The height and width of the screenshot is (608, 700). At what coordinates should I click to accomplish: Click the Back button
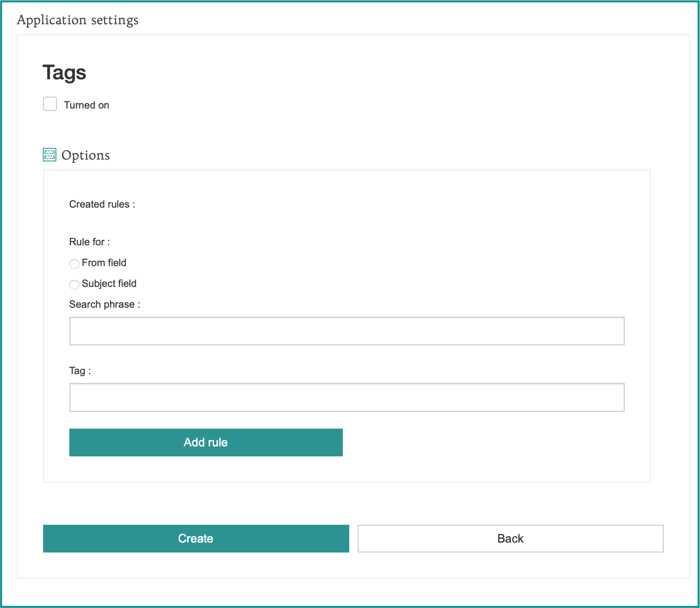[510, 538]
